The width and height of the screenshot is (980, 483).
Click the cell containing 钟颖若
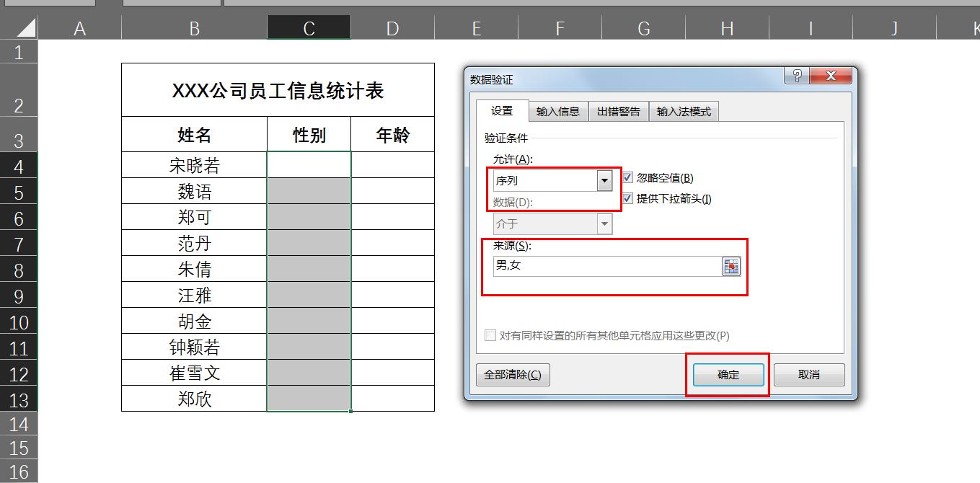pos(194,347)
